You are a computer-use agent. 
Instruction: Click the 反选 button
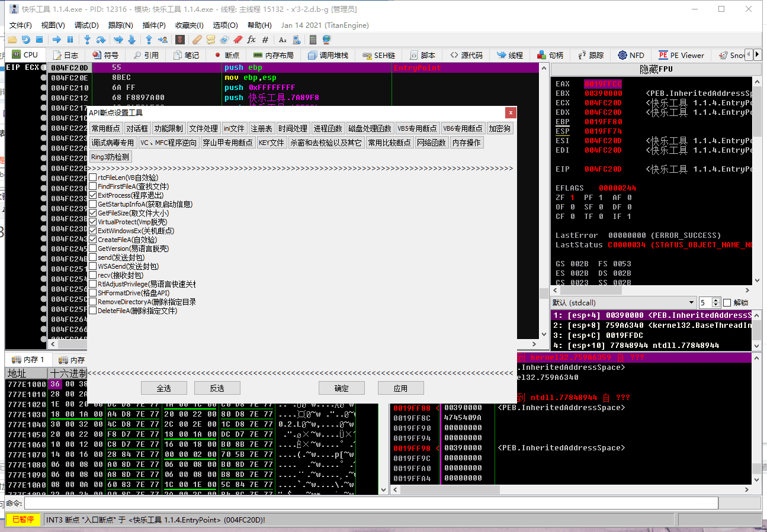tap(217, 388)
